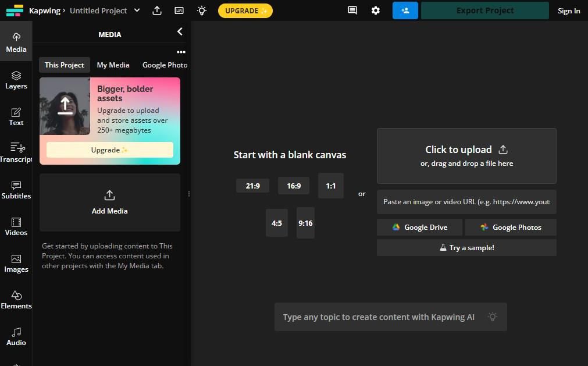The height and width of the screenshot is (366, 588).
Task: Choose 16:9 blank canvas ratio
Action: pos(294,186)
